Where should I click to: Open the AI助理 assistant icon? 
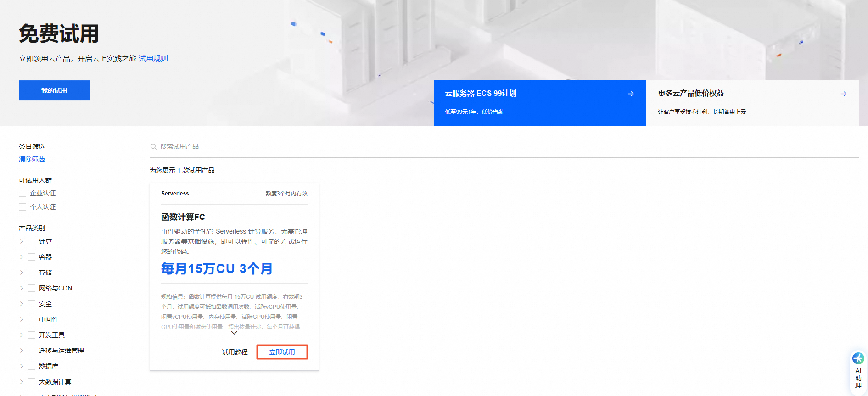click(x=858, y=358)
